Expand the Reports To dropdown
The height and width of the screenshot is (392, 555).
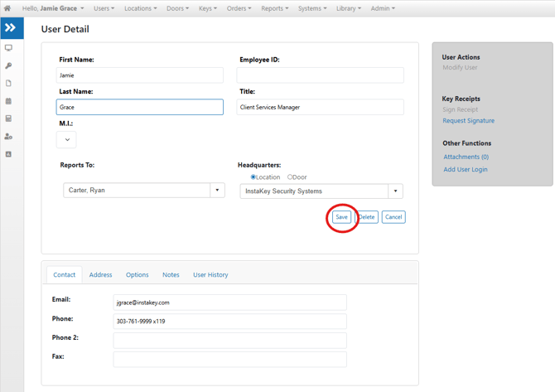(x=218, y=191)
